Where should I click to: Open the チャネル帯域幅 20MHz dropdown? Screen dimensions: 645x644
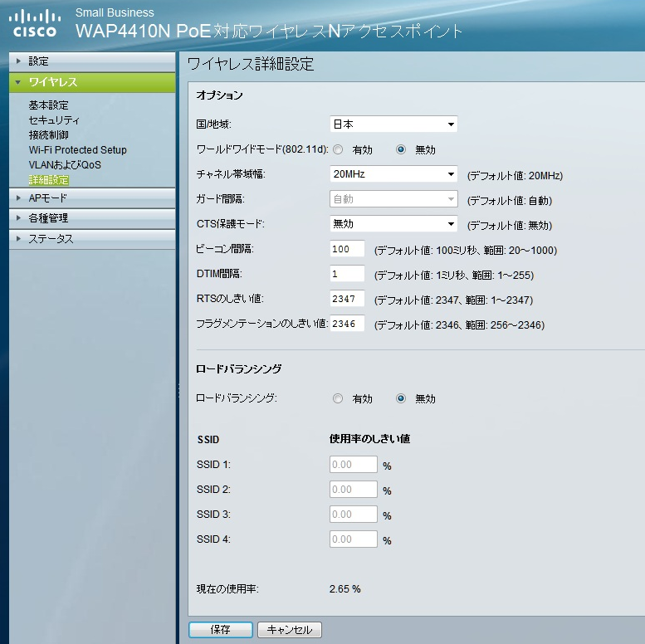click(393, 174)
